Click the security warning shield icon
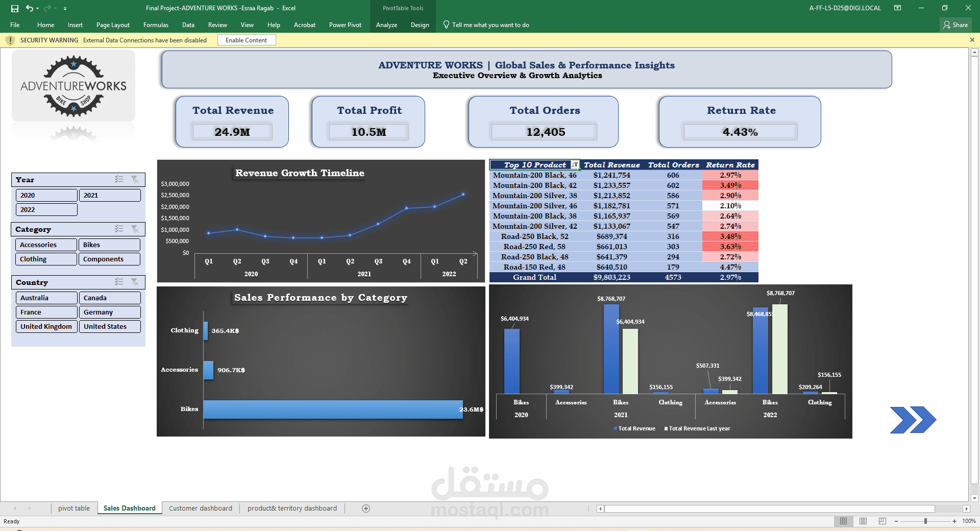 (x=10, y=40)
